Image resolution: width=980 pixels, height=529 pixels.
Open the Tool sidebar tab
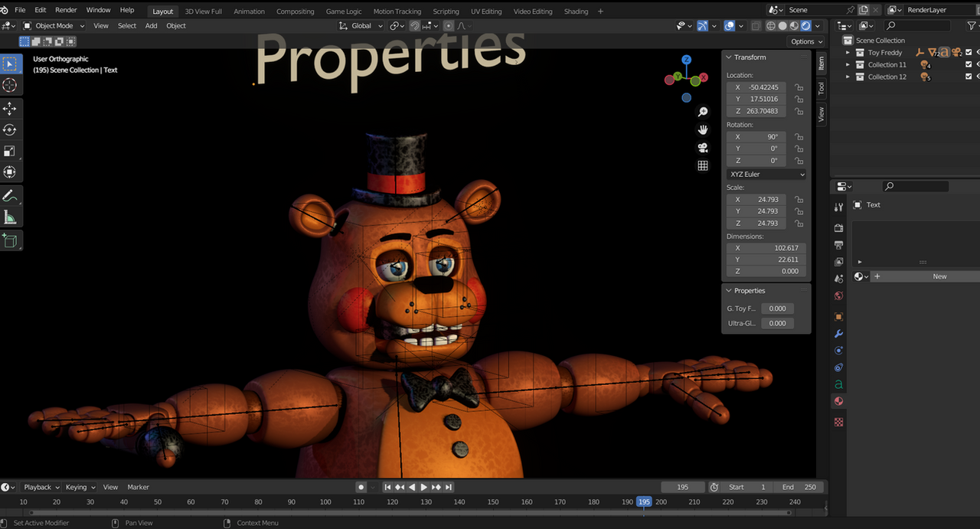tap(822, 89)
